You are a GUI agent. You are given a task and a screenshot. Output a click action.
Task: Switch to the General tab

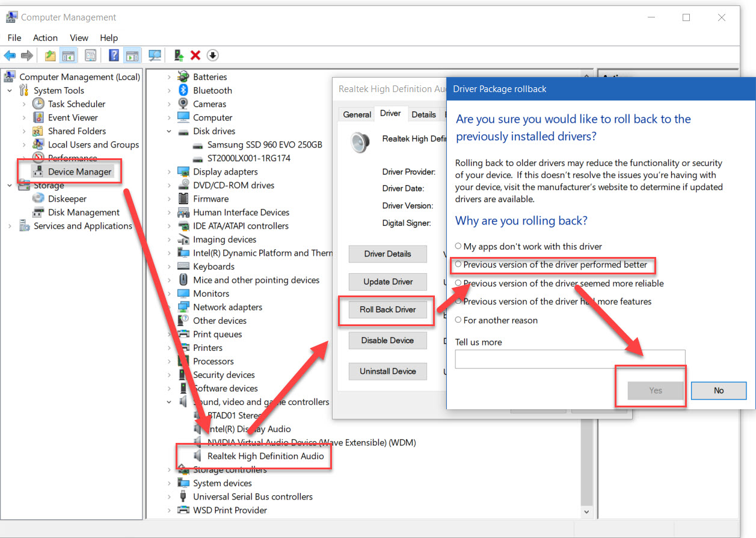click(357, 114)
